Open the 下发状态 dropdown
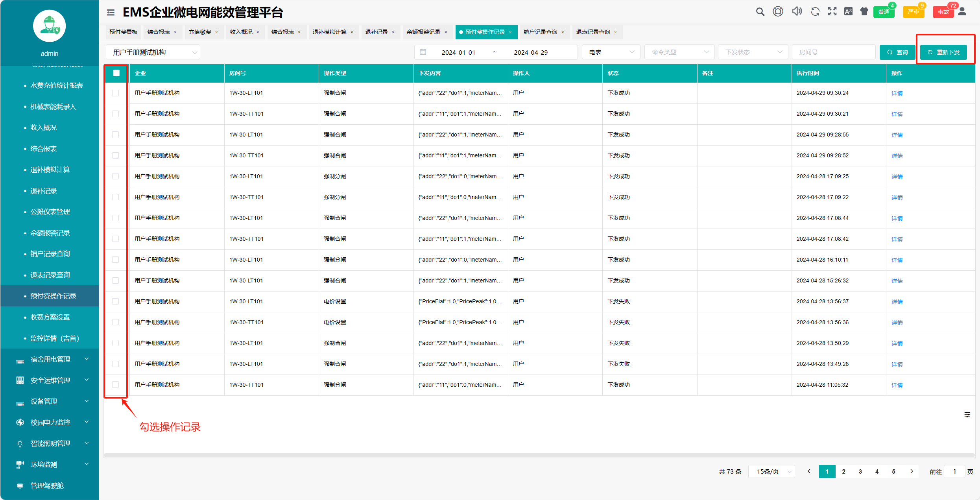The height and width of the screenshot is (500, 980). pyautogui.click(x=753, y=52)
